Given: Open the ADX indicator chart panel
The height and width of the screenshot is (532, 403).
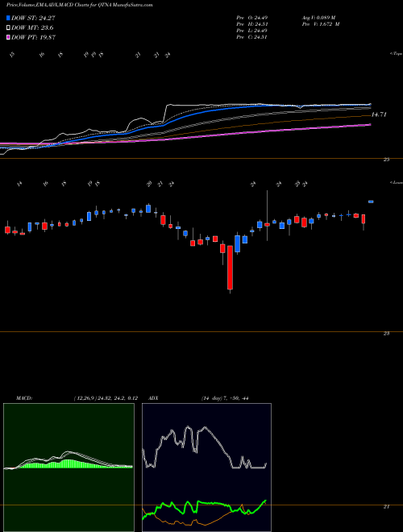Looking at the screenshot, I should pos(206,468).
